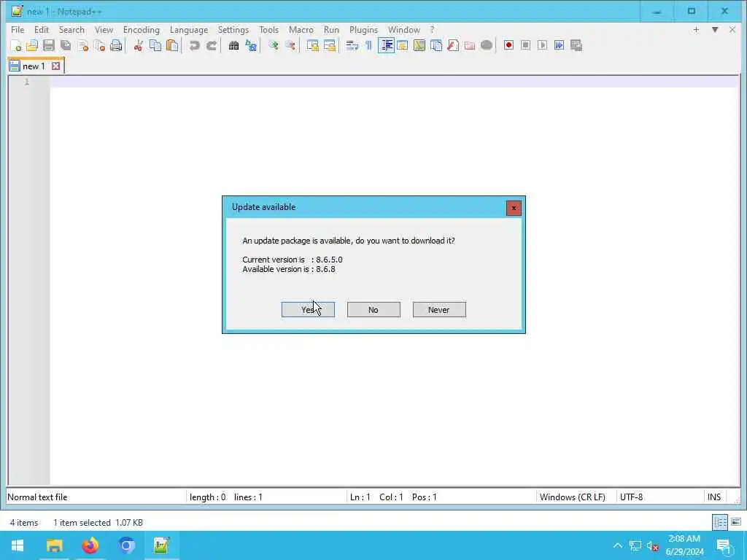Click 'UTF-8' encoding in status bar

coord(631,497)
